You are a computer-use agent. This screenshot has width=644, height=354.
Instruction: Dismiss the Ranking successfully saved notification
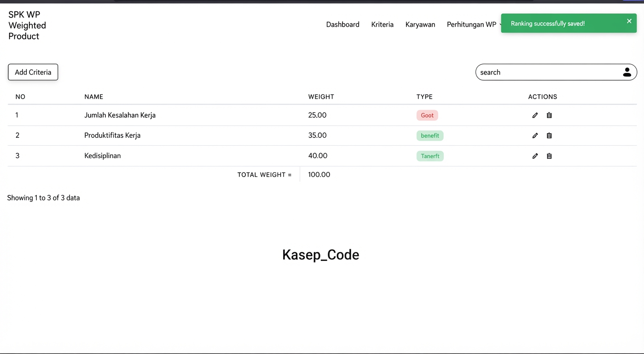click(x=629, y=21)
